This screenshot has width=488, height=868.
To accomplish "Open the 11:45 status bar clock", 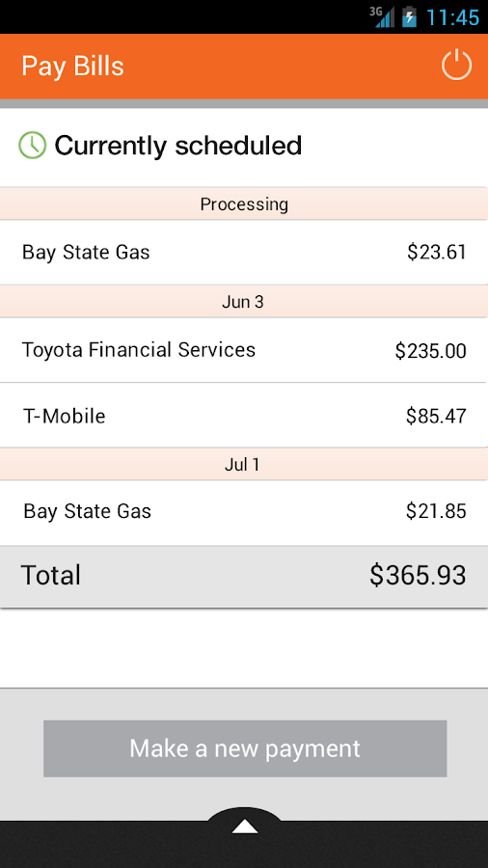I will pyautogui.click(x=452, y=17).
